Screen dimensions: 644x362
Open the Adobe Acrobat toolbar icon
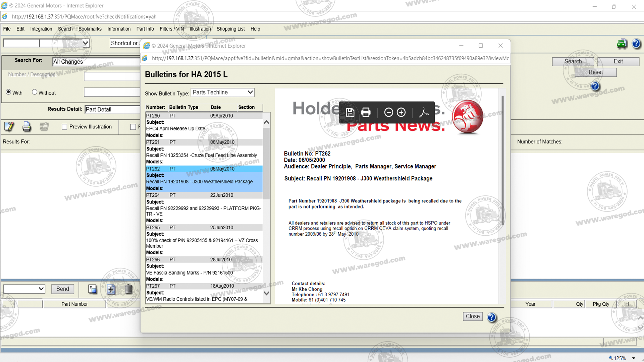(x=424, y=113)
